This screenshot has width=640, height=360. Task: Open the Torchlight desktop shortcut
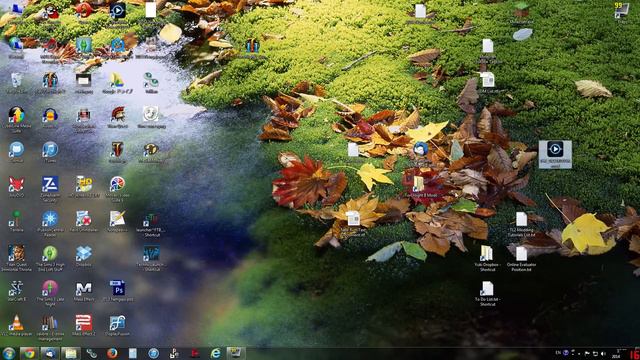coord(118,150)
